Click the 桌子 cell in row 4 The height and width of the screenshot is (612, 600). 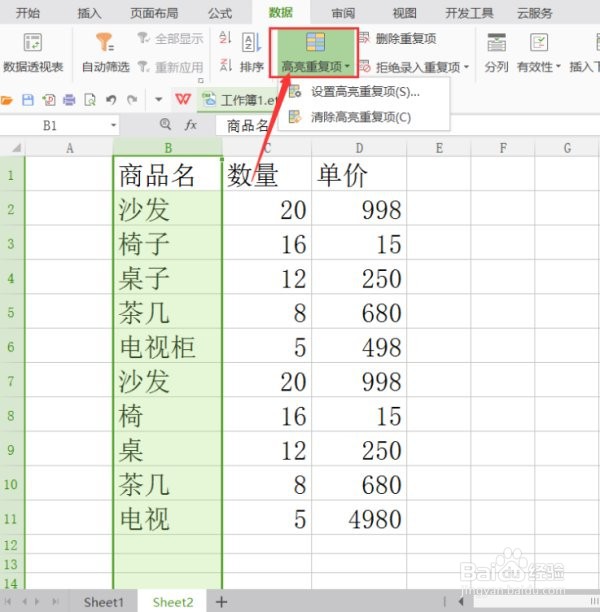point(168,278)
